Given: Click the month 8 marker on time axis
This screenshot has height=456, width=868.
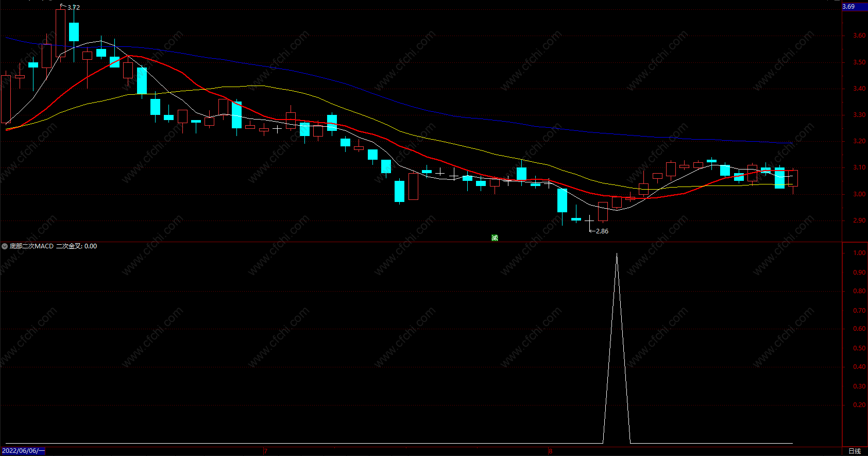Looking at the screenshot, I should click(550, 451).
